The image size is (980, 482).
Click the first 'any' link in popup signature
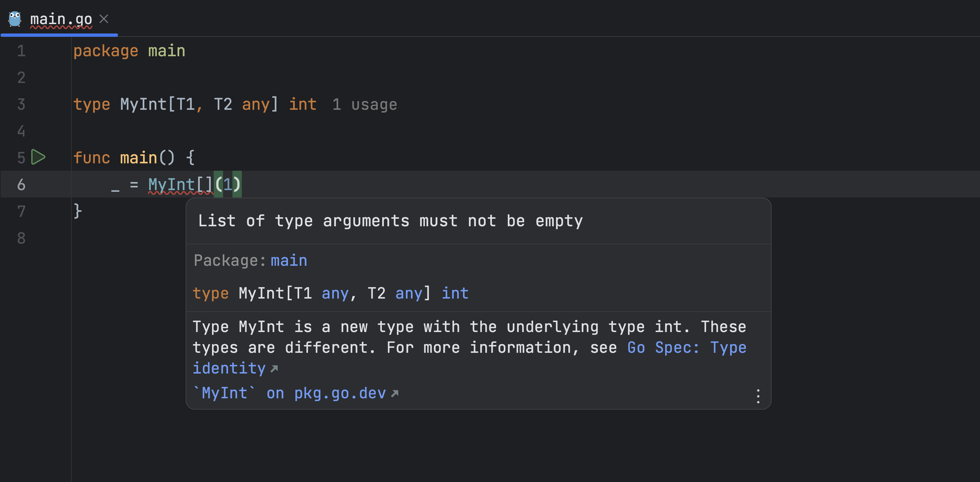[335, 293]
